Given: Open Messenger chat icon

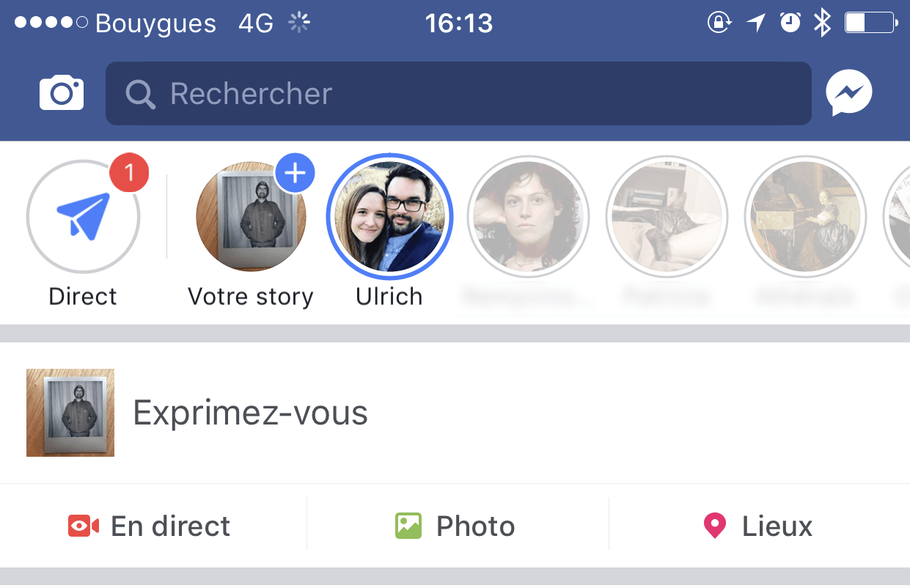Looking at the screenshot, I should tap(848, 94).
